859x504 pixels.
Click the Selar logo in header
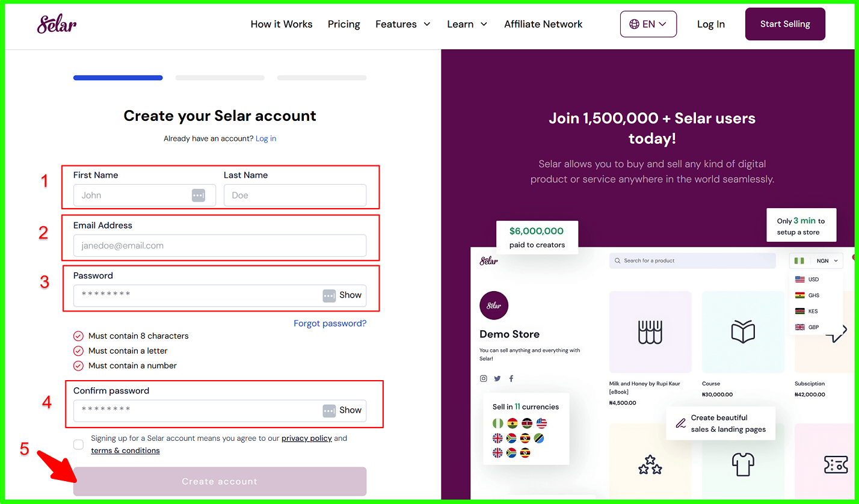pos(57,24)
